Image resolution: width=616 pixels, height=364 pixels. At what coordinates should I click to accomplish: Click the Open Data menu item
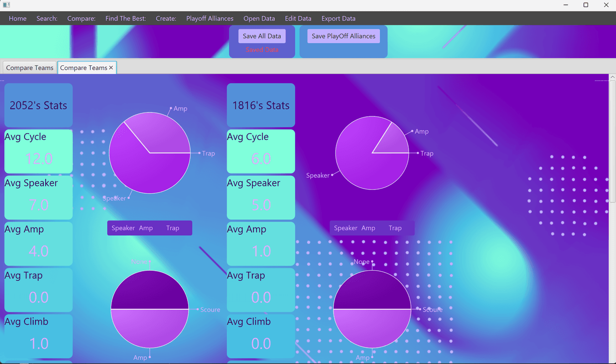[259, 18]
